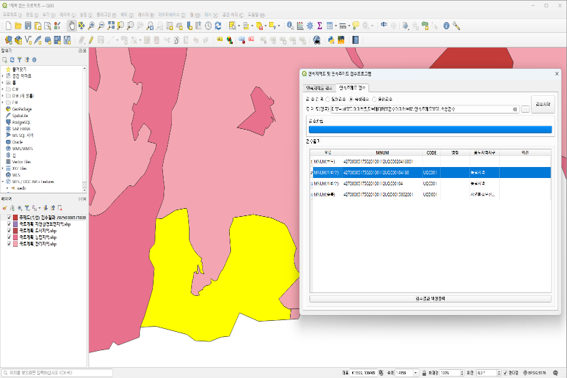
Task: Open the first menu in the menu bar
Action: (12, 15)
